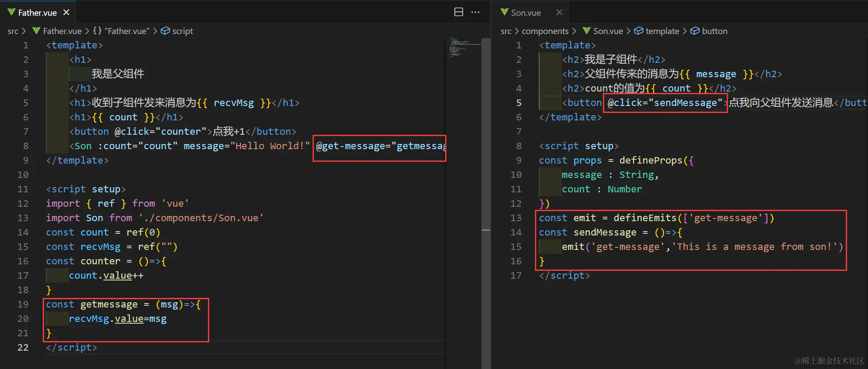This screenshot has width=868, height=369.
Task: Click the button symbol icon in right breadcrumb
Action: pos(695,31)
